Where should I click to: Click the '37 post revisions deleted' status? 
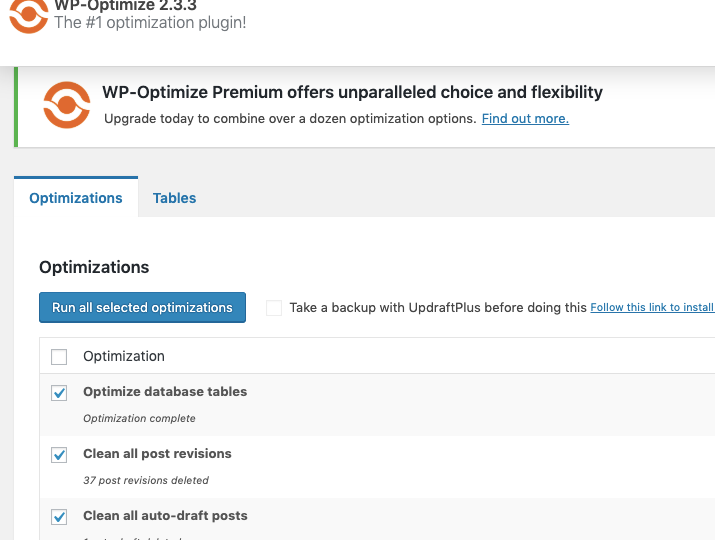tap(146, 481)
